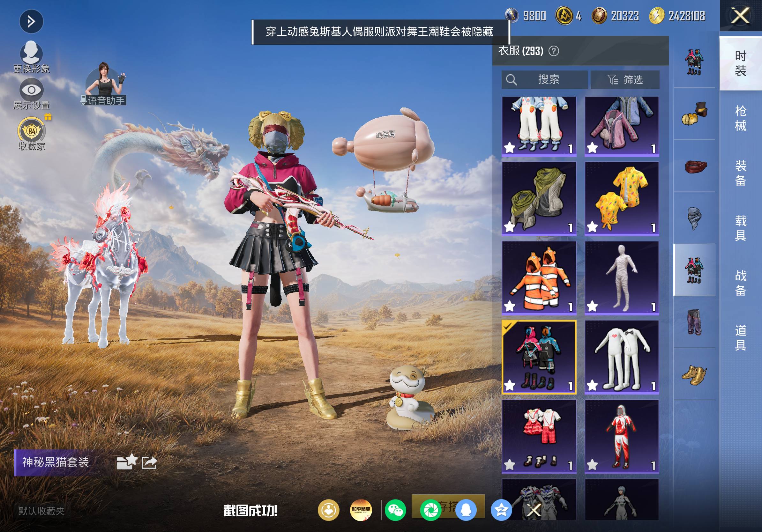The width and height of the screenshot is (762, 532).
Task: Select the armored mech suit outfit
Action: point(539,499)
